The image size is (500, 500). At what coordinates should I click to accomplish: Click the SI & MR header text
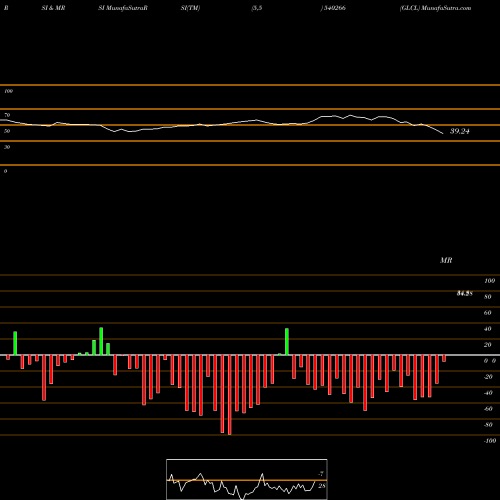pos(53,8)
